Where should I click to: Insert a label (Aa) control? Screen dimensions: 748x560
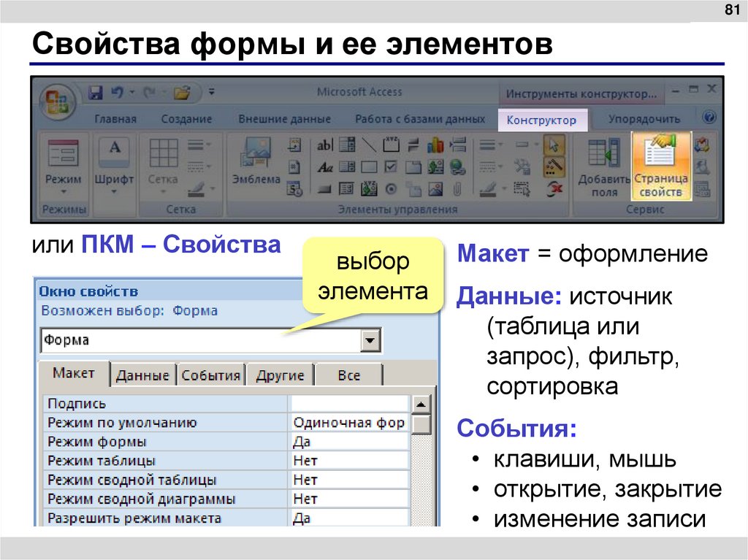click(x=324, y=166)
